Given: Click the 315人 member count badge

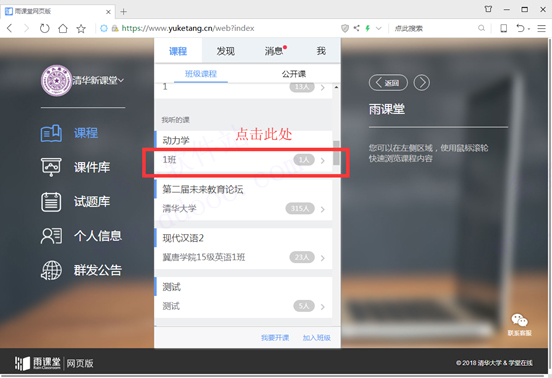Looking at the screenshot, I should click(x=300, y=209).
